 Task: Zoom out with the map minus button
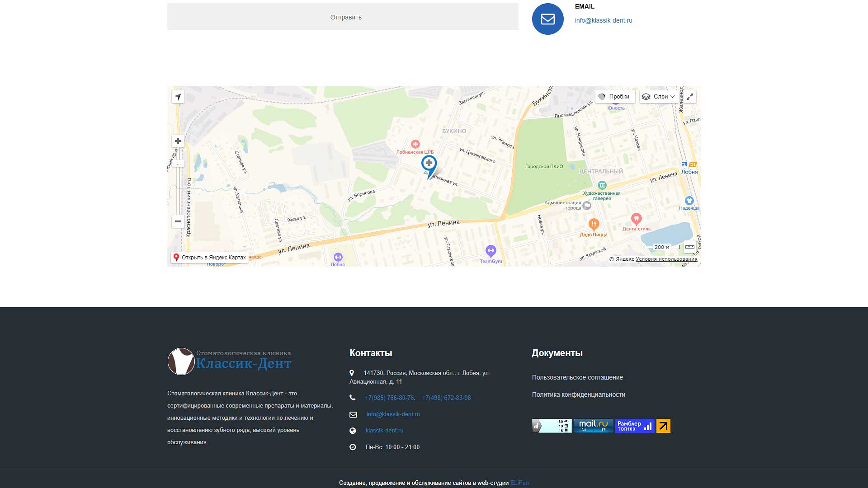click(x=178, y=221)
